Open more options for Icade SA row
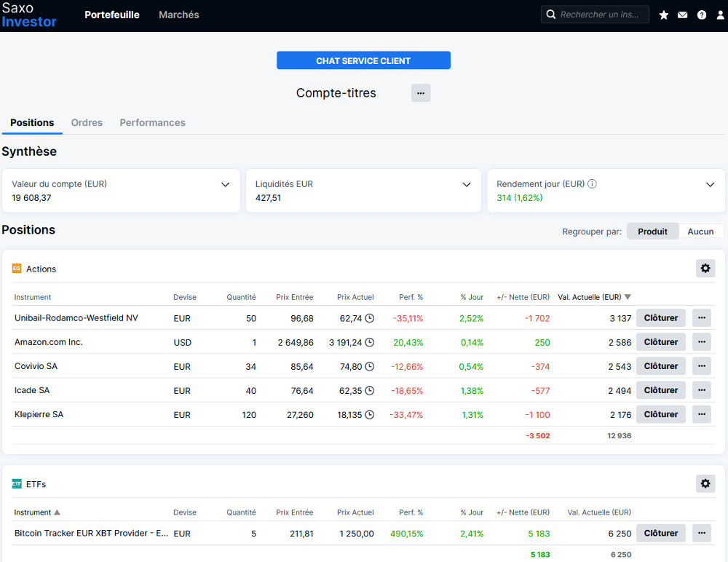The image size is (728, 562). click(702, 391)
